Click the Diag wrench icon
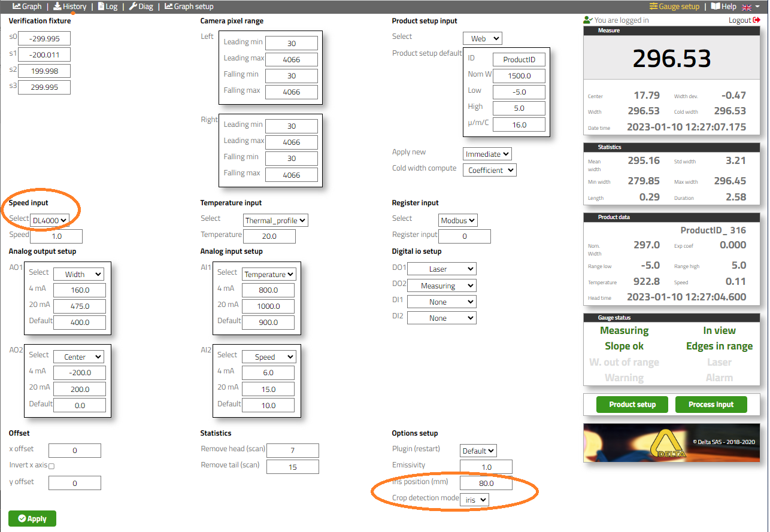Screen dimensions: 770x532 pos(133,7)
